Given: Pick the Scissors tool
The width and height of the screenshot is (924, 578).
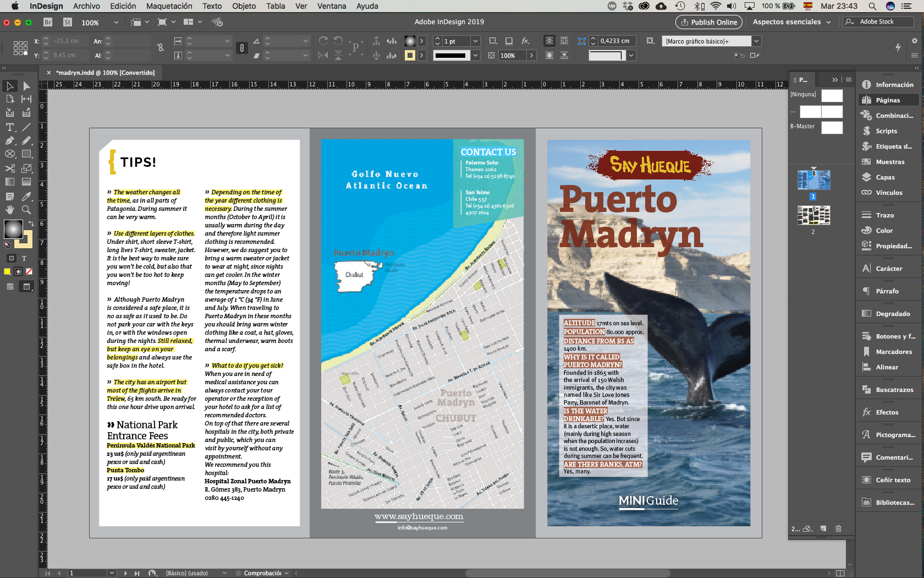Looking at the screenshot, I should tap(10, 168).
